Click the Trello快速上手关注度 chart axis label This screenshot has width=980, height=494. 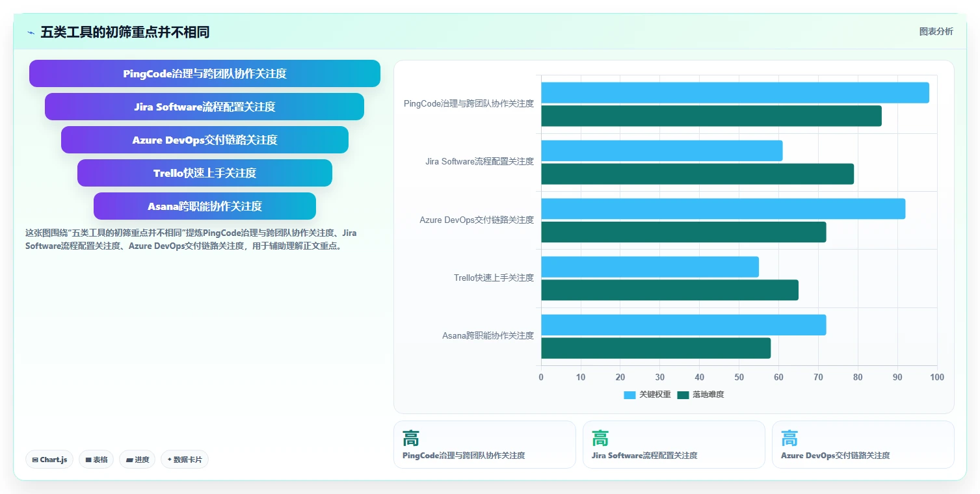tap(494, 278)
